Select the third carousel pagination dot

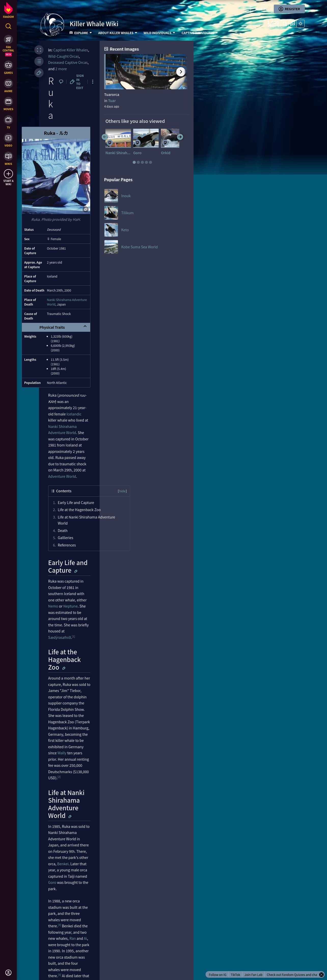click(x=142, y=162)
